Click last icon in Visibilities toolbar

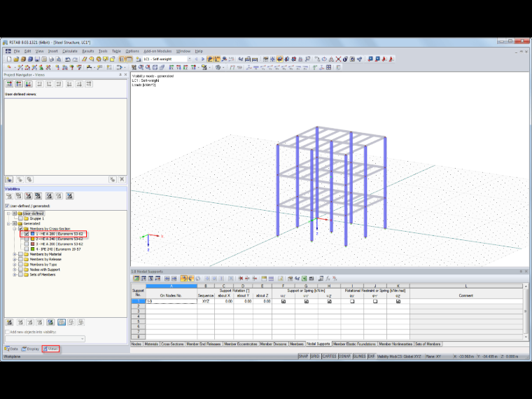[69, 196]
